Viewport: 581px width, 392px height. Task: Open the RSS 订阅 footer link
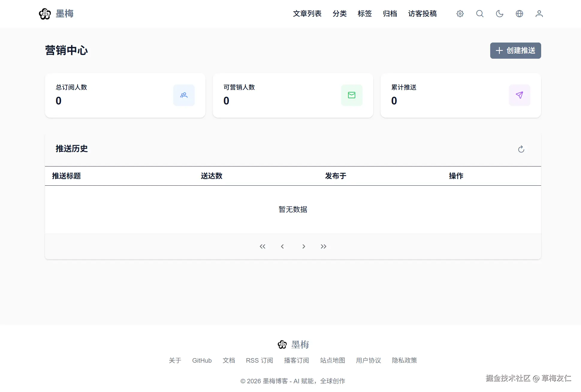(259, 360)
